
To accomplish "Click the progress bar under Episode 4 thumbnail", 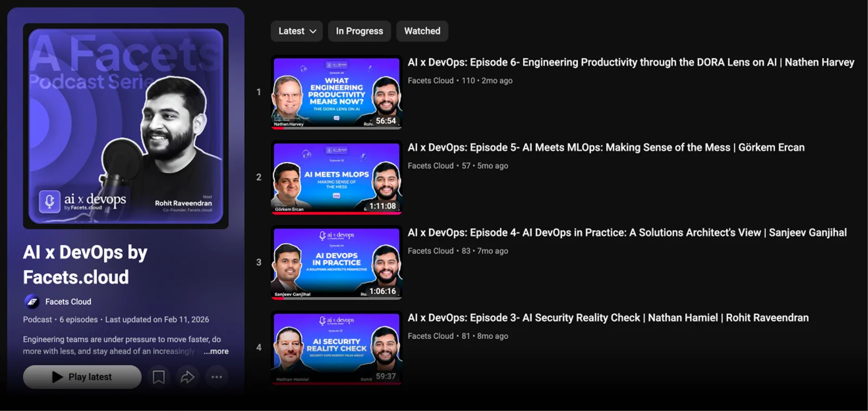I will [336, 298].
